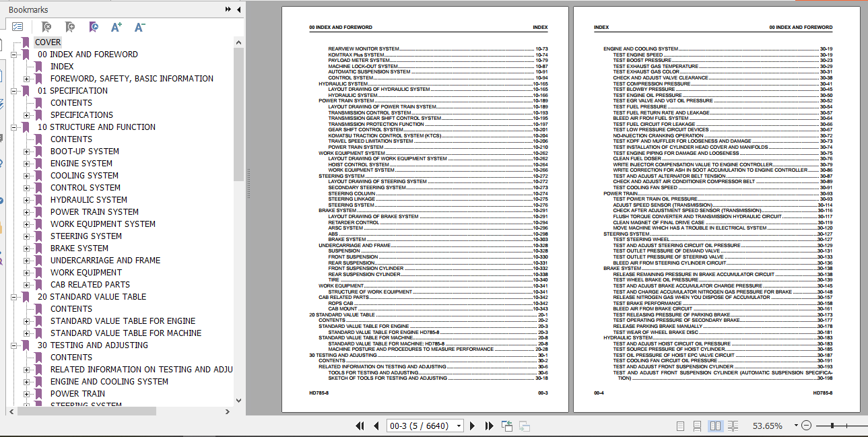
Task: Collapse the 00 INDEX AND FOREWORD node
Action: coord(14,55)
